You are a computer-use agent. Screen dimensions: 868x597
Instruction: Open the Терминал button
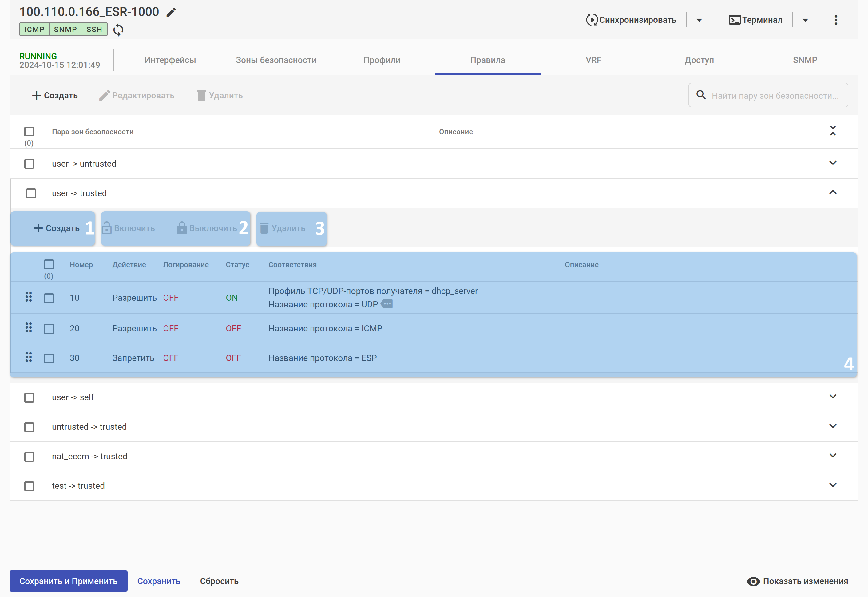[755, 20]
